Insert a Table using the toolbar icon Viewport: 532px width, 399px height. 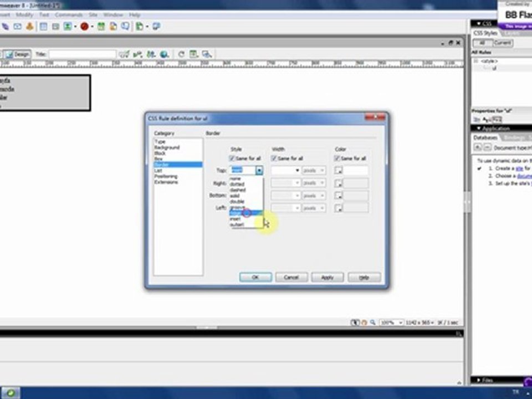point(43,27)
